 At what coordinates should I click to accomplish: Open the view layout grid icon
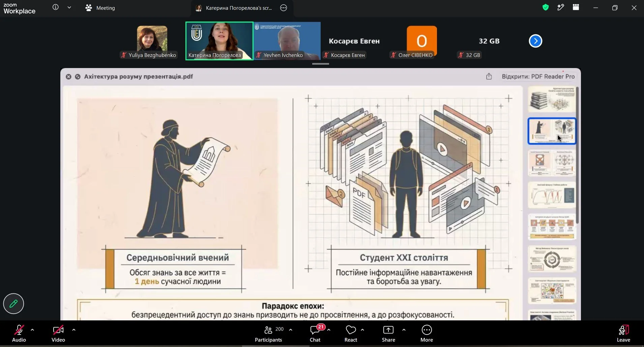pyautogui.click(x=576, y=7)
